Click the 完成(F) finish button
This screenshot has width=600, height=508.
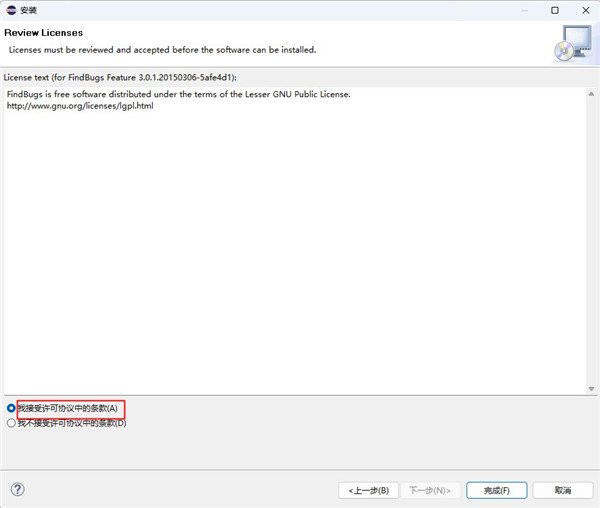click(x=496, y=490)
